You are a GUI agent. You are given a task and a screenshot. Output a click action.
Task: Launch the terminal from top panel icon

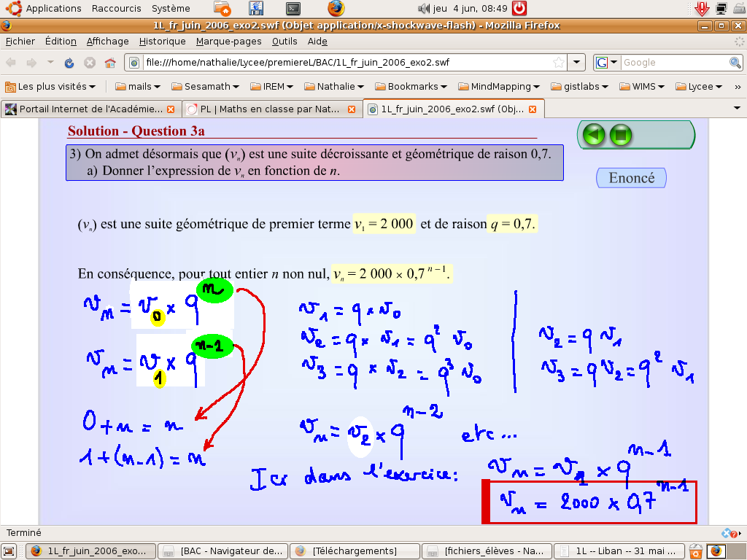[293, 9]
